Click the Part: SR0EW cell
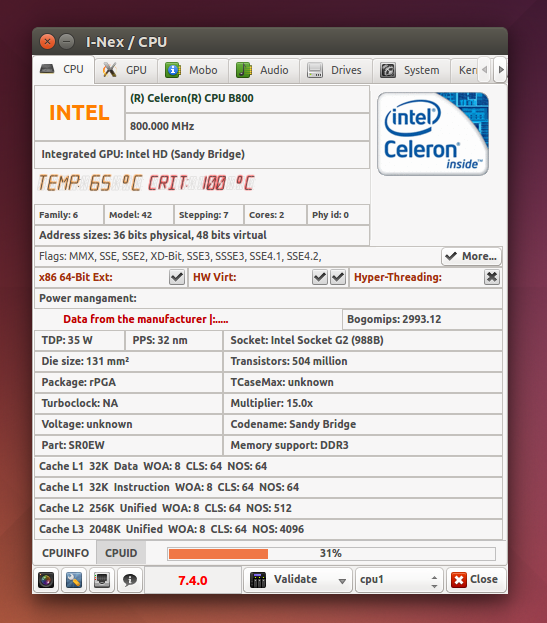 [128, 445]
